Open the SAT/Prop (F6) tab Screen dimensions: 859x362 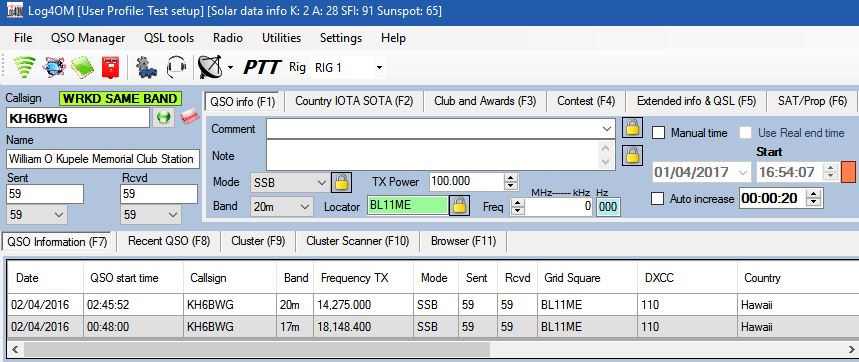[812, 101]
